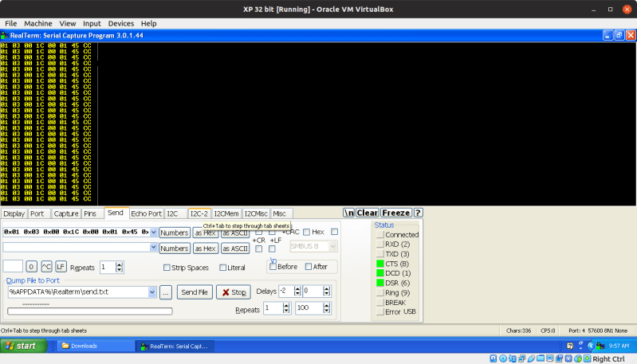Screen dimensions: 637x364
Task: Freeze the terminal display
Action: (396, 213)
